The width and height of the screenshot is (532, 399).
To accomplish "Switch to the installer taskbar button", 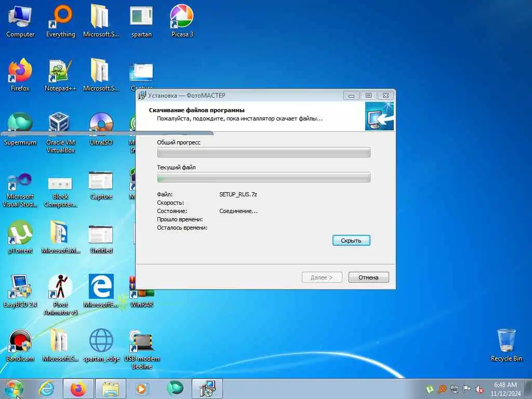I will pyautogui.click(x=207, y=389).
